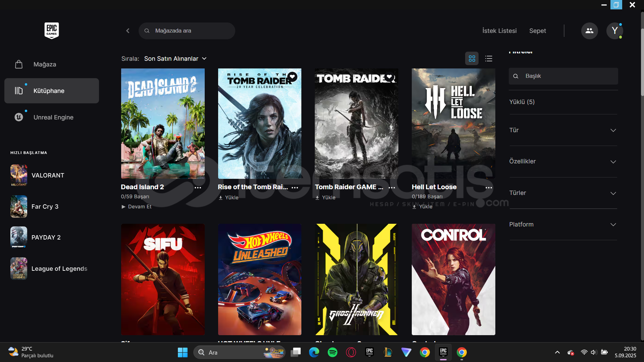Image resolution: width=644 pixels, height=362 pixels.
Task: Click Yükle for Hell Let Loose
Action: 423,207
